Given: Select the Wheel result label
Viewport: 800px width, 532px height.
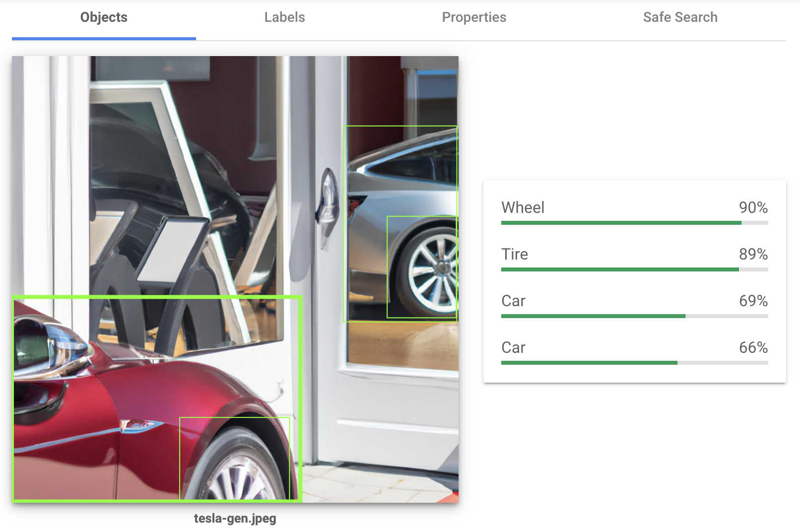Looking at the screenshot, I should click(x=523, y=207).
